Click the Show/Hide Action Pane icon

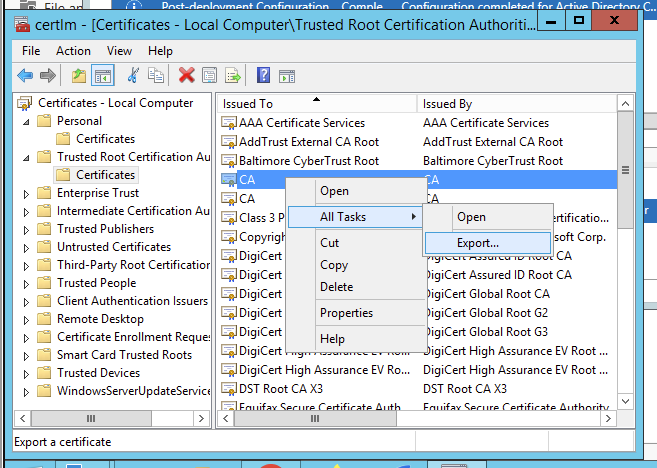click(287, 76)
